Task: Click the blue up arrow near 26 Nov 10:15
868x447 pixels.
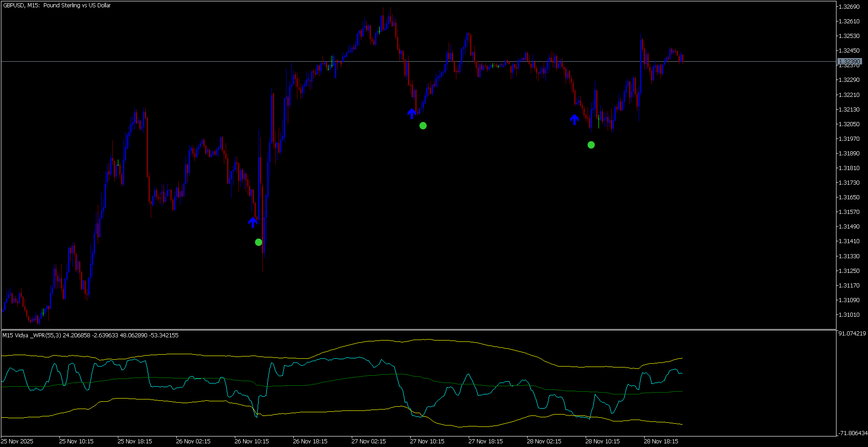Action: (253, 223)
